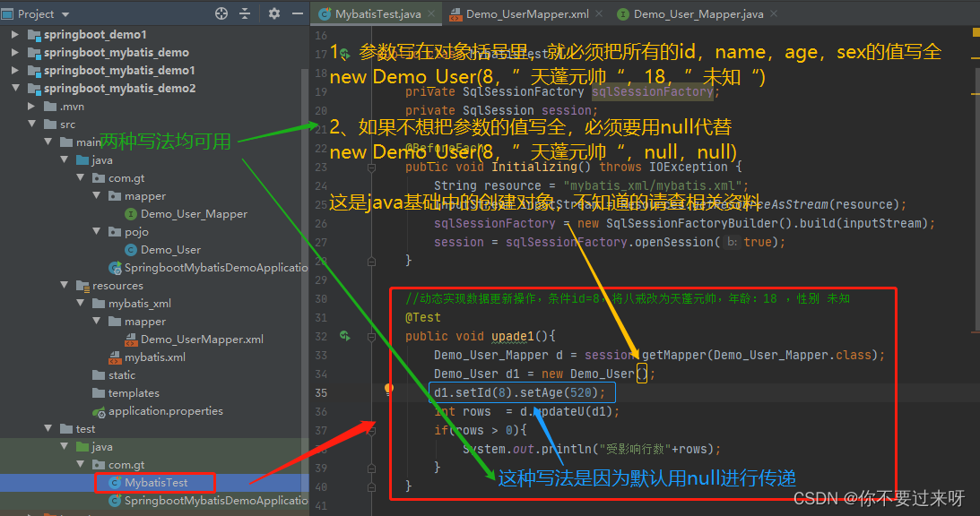Click the fold marker at line 28
This screenshot has width=980, height=516.
[371, 262]
